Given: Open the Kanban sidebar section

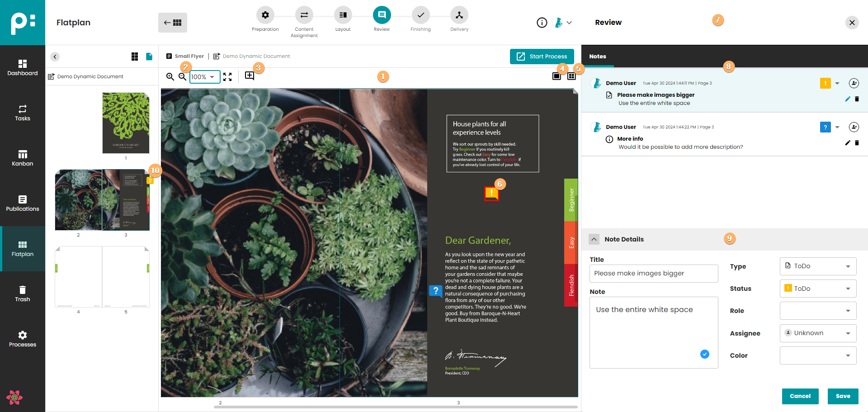Looking at the screenshot, I should (x=23, y=158).
